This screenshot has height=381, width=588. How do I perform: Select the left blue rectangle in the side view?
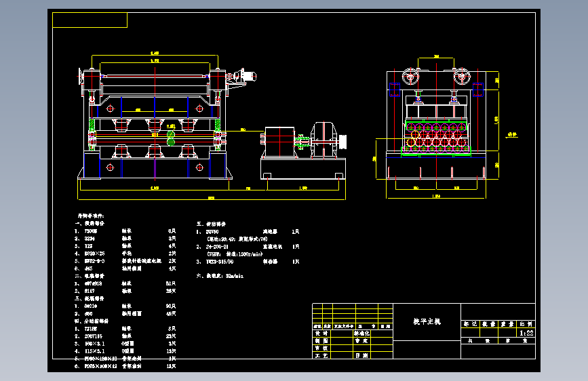[x=395, y=90]
